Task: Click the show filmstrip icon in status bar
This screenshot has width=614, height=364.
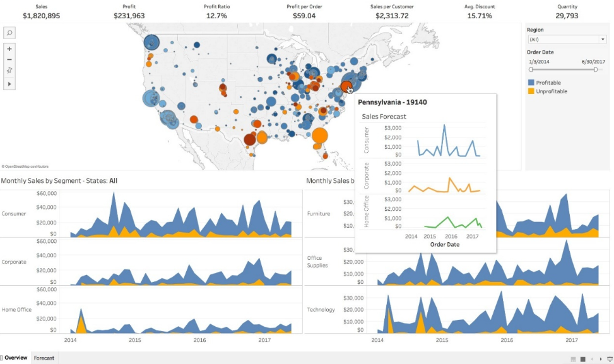Action: (x=573, y=359)
